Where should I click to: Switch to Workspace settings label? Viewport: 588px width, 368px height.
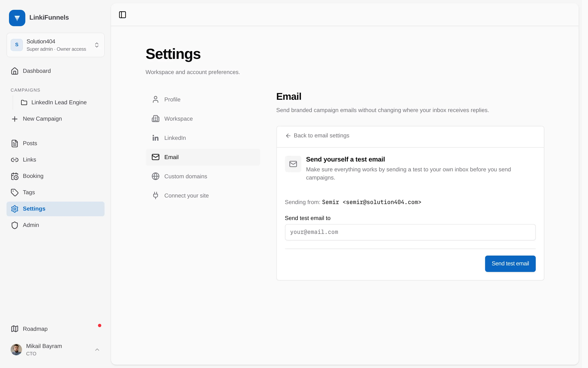pos(178,119)
